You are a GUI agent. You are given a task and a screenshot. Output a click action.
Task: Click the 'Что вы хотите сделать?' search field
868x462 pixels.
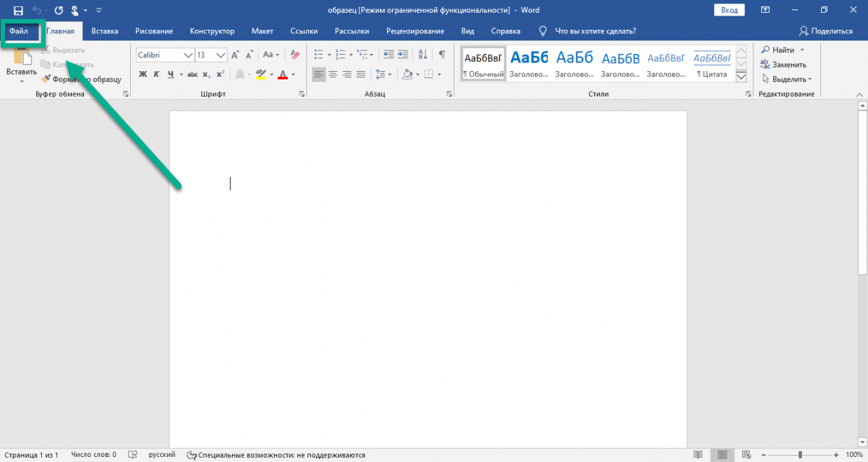[595, 31]
